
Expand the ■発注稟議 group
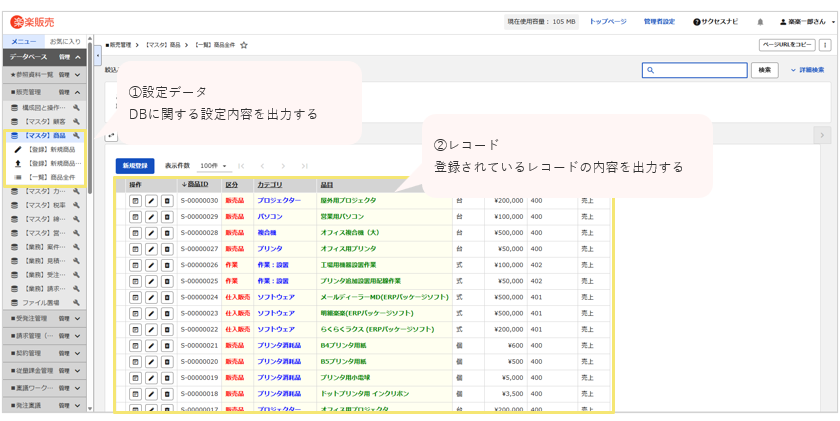78,405
